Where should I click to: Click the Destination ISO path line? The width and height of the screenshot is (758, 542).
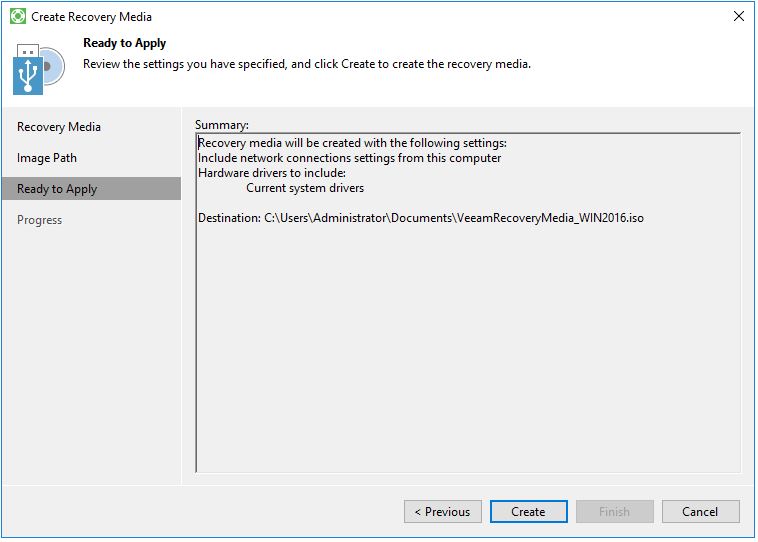click(x=420, y=217)
